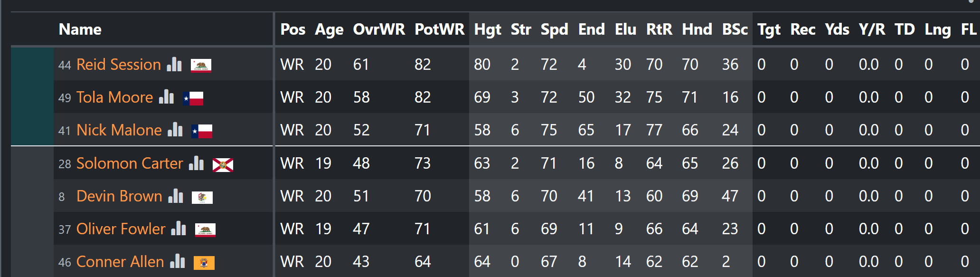Screen dimensions: 980x277
Task: Sort by Spd column header
Action: tap(554, 29)
